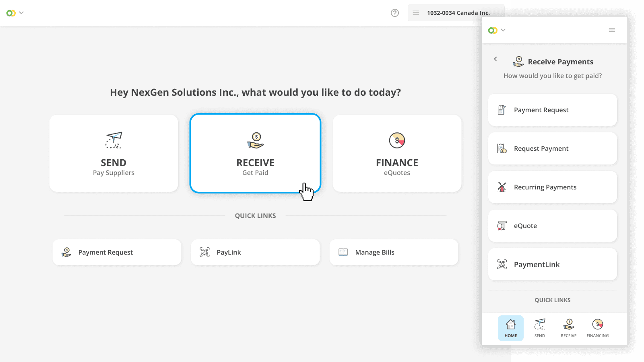644x362 pixels.
Task: Tap the RECEIVE icon in bottom navigation
Action: [569, 328]
